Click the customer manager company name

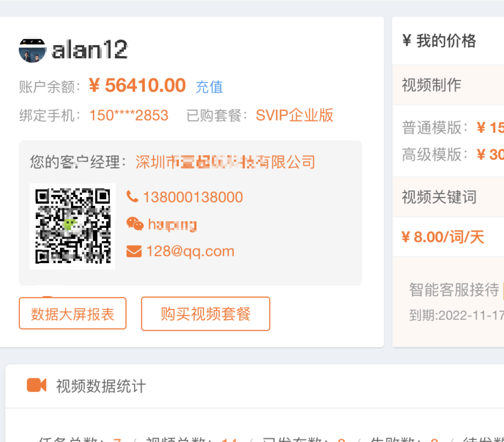[225, 162]
